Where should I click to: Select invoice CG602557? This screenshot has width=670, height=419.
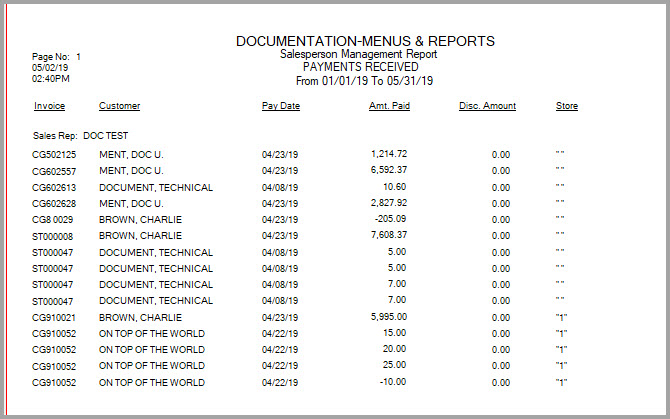coord(54,171)
